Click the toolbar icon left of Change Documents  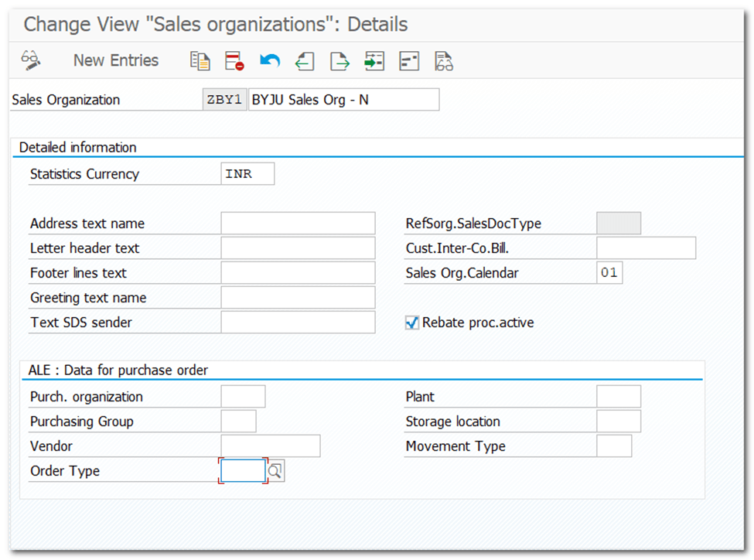coord(409,61)
